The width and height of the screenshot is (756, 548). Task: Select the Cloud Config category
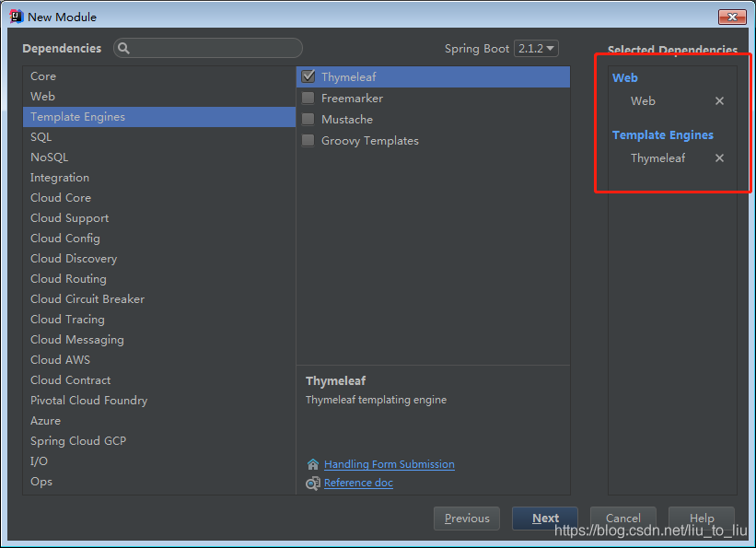click(x=159, y=239)
